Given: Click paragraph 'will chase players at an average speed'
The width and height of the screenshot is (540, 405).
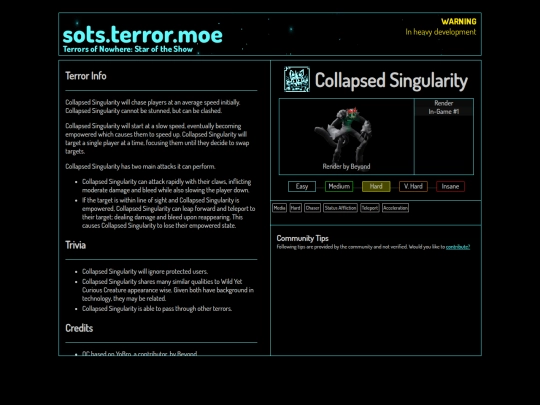Looking at the screenshot, I should [153, 106].
